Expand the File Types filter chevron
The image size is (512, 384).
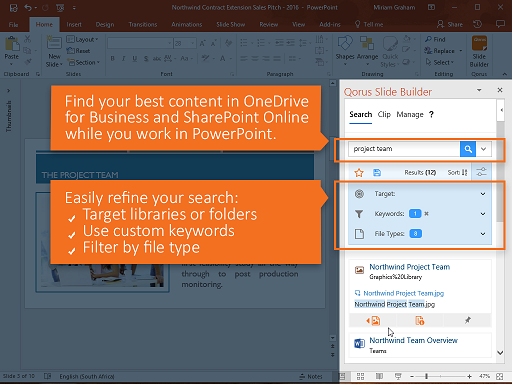(x=483, y=234)
